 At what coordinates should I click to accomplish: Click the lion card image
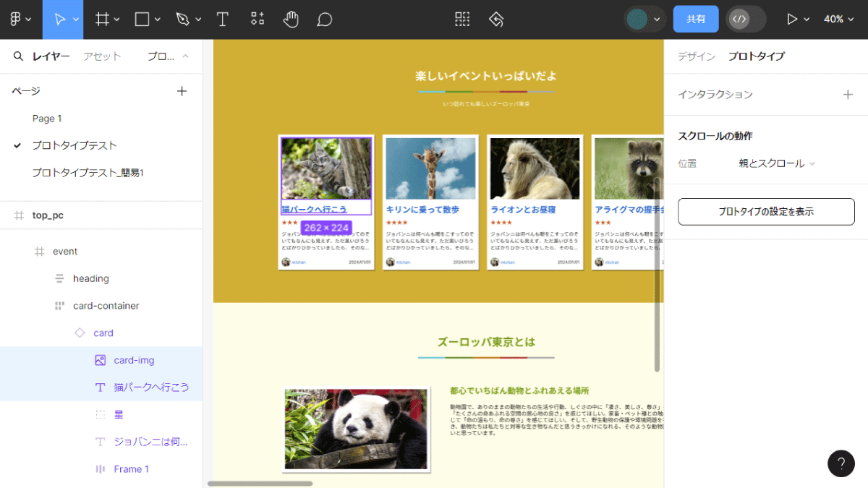(535, 168)
